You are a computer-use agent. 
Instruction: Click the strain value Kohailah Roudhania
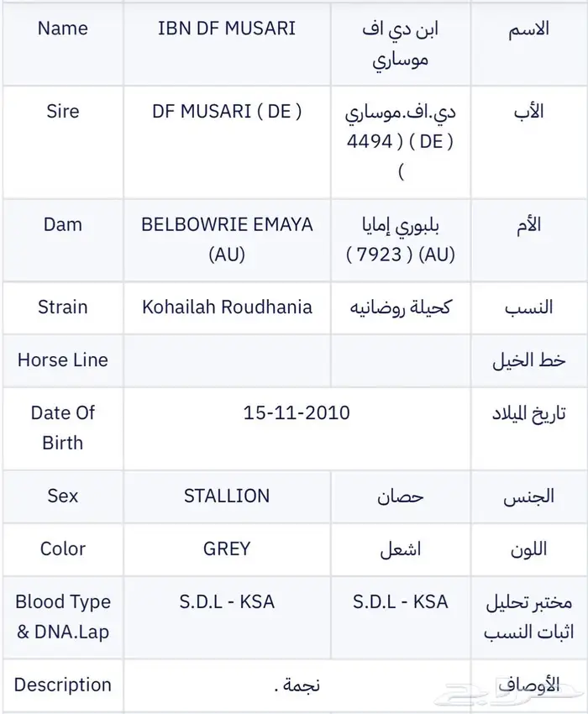(227, 307)
